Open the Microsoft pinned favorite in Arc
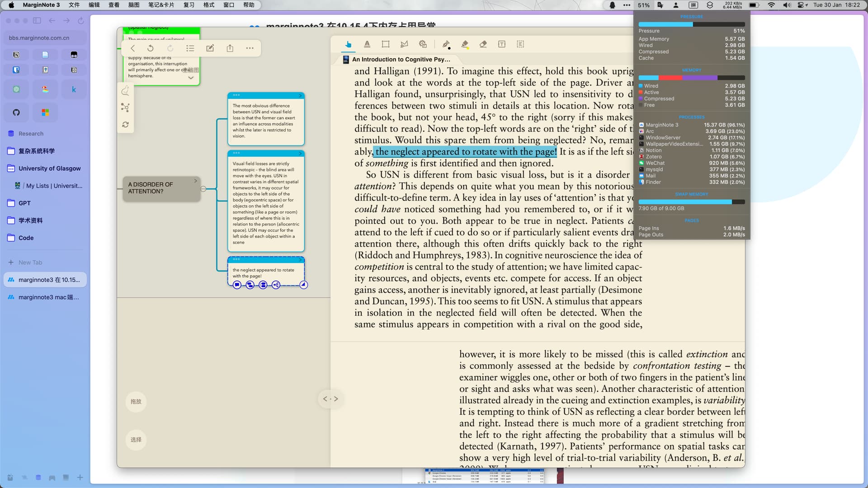This screenshot has height=488, width=868. tap(45, 113)
